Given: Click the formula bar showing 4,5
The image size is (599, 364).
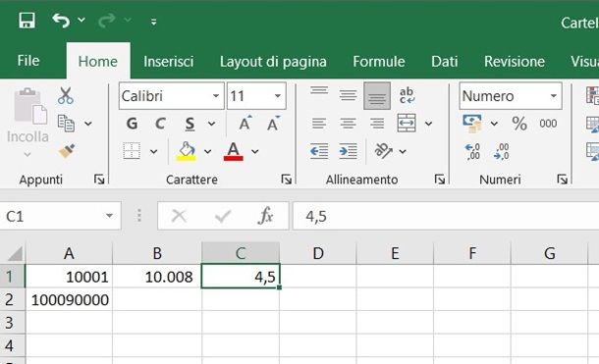Looking at the screenshot, I should point(446,216).
